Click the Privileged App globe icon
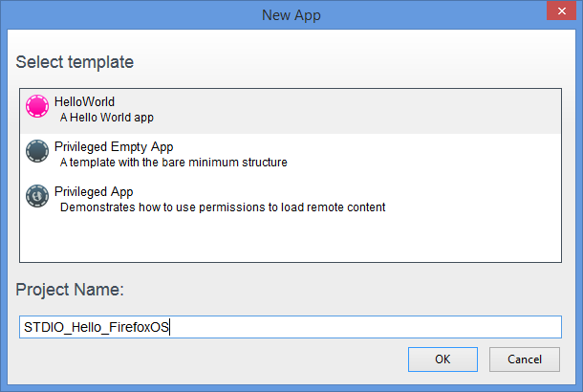This screenshot has width=583, height=392. click(x=37, y=196)
